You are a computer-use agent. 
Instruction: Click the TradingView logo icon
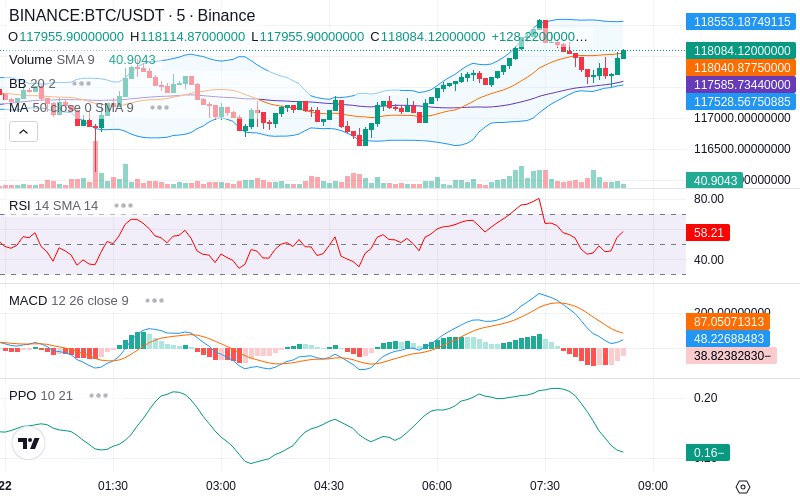[29, 443]
